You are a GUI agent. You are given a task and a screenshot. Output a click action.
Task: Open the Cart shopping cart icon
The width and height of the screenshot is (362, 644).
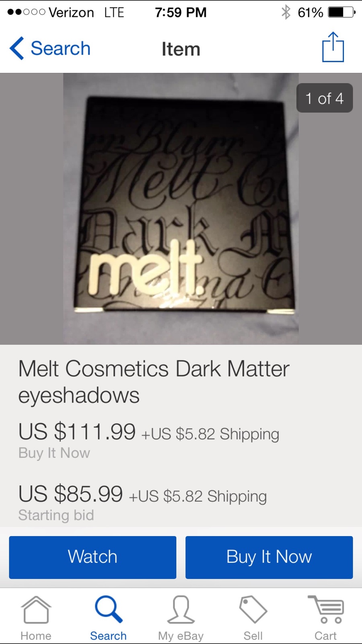click(x=325, y=609)
